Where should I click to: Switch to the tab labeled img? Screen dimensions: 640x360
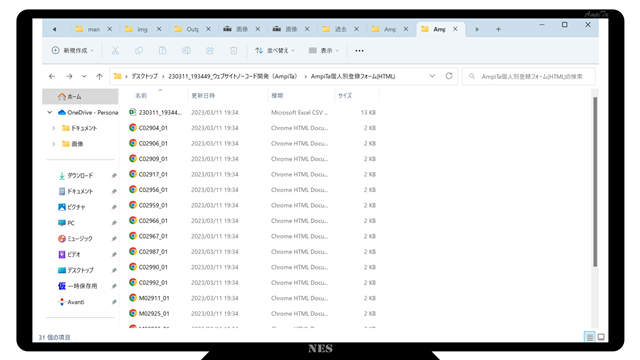[x=143, y=29]
